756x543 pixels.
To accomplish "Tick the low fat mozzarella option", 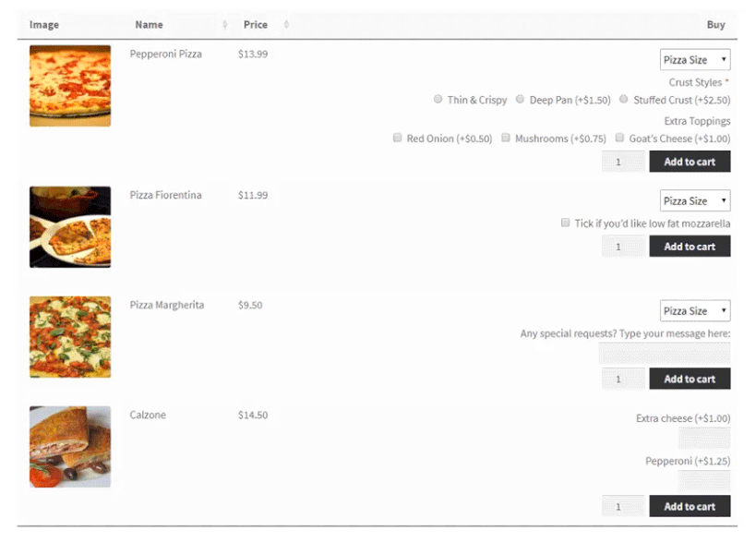I will click(565, 222).
